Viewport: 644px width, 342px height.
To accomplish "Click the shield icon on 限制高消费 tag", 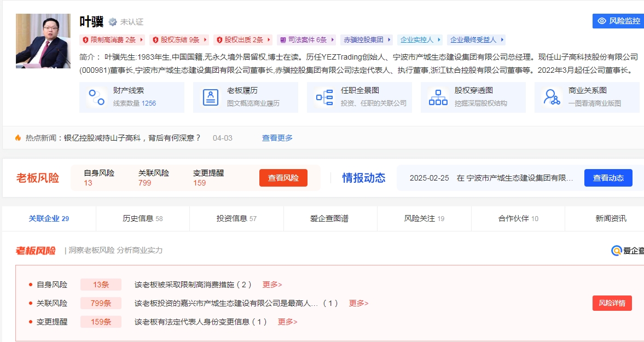I will tap(85, 40).
